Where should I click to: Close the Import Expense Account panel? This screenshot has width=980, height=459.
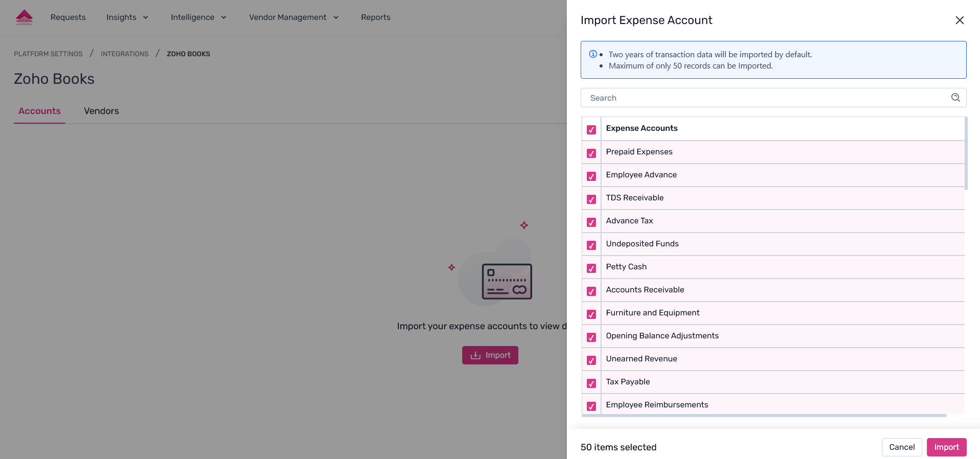(960, 20)
